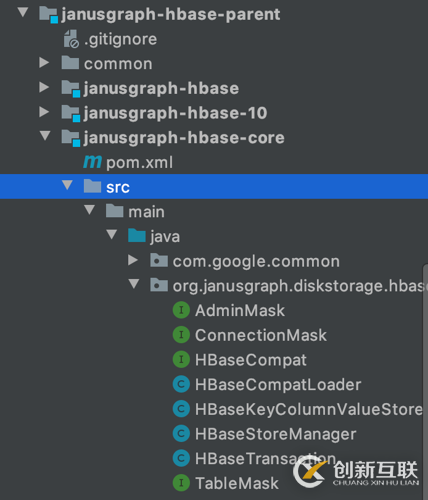Select the AdminMask class name
This screenshot has height=500, width=428.
[x=240, y=311]
